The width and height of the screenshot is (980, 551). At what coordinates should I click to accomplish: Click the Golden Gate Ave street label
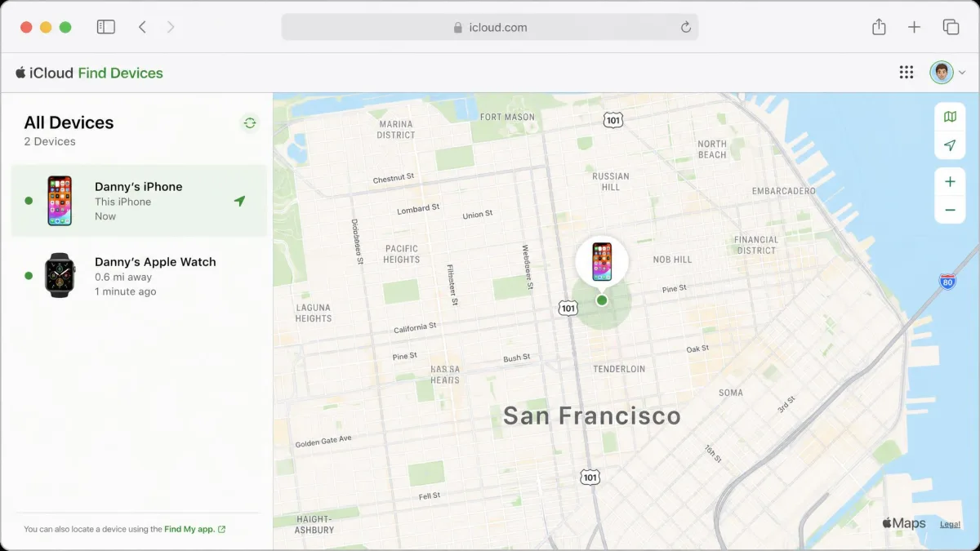click(x=323, y=442)
